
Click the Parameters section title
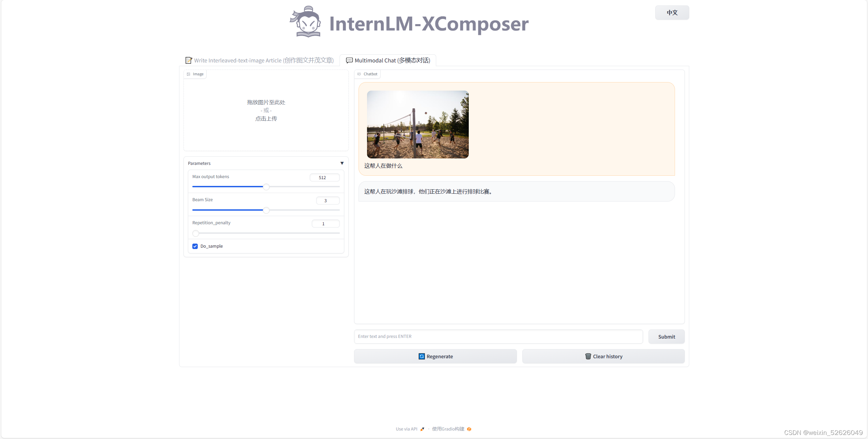tap(199, 163)
